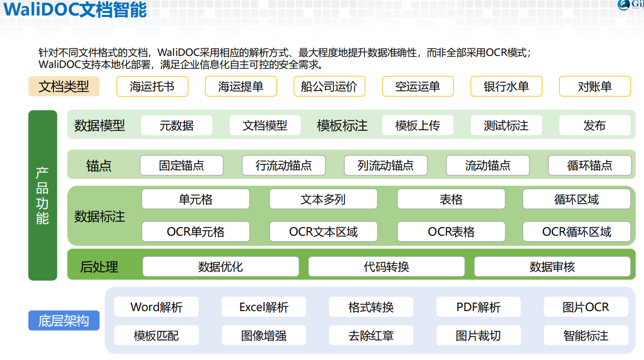Select the 海运提单 box
This screenshot has width=644, height=360.
click(241, 86)
